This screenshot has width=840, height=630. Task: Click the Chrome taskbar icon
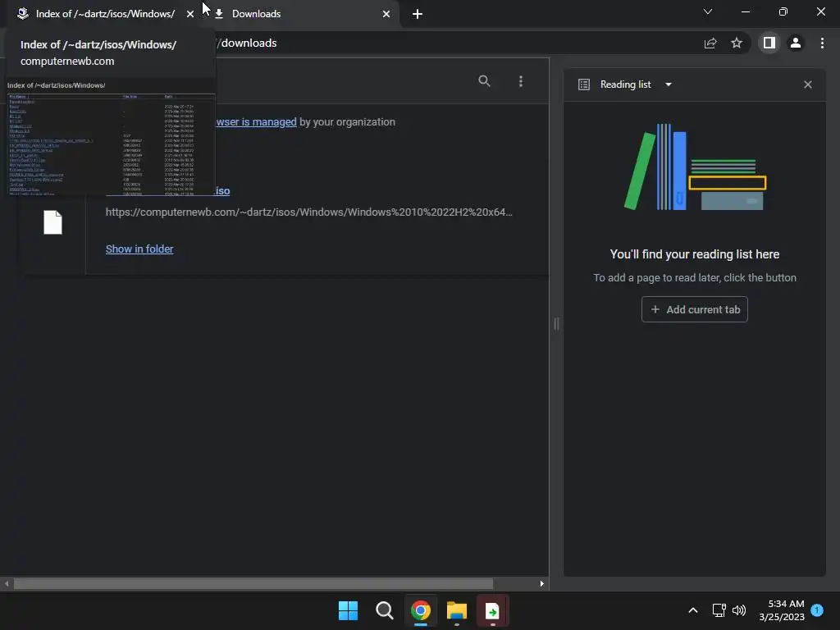421,610
